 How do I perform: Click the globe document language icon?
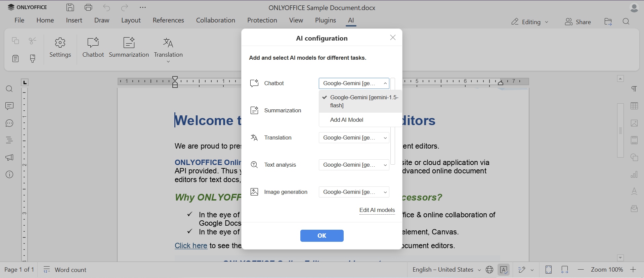tap(489, 270)
